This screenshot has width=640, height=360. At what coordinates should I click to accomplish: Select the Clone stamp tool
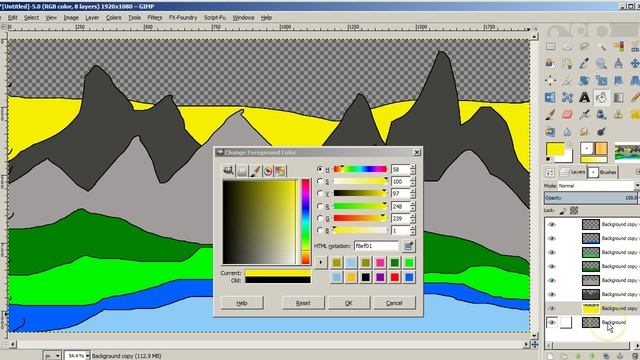point(618,115)
